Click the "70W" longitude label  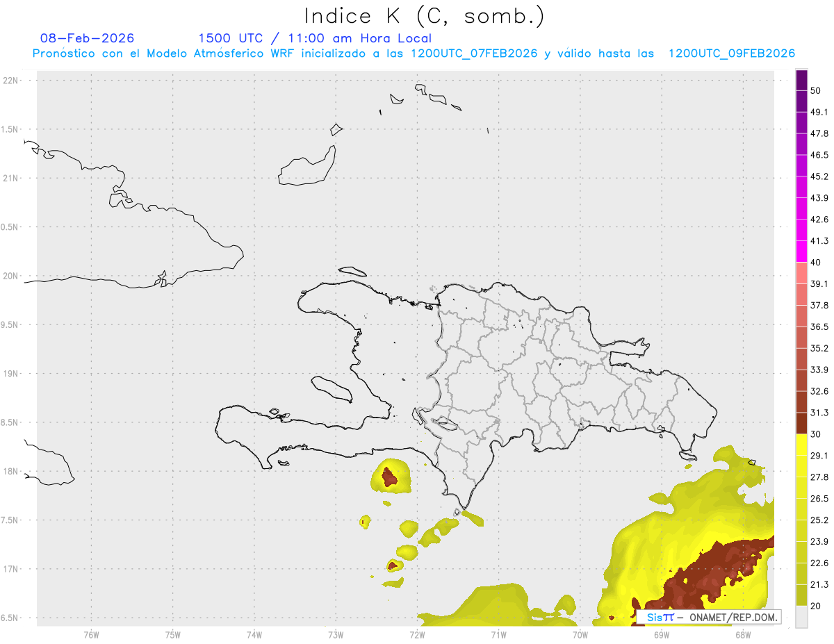tap(580, 634)
